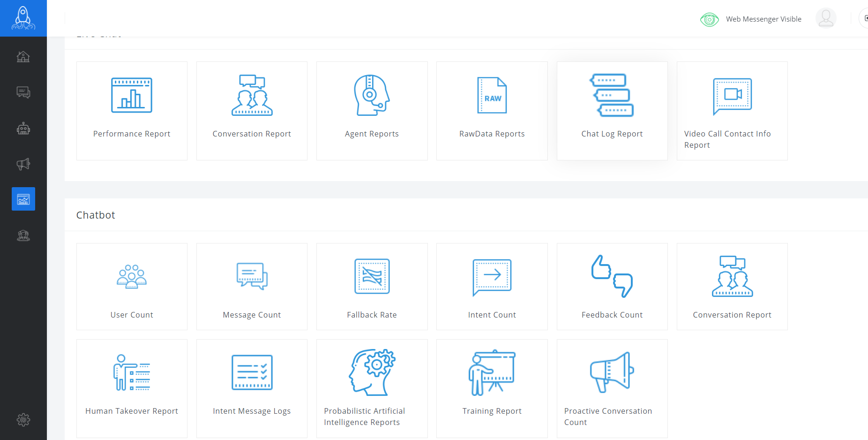Screen dimensions: 868x440
Task: Toggle the Web Messenger visibility eye icon
Action: [709, 19]
